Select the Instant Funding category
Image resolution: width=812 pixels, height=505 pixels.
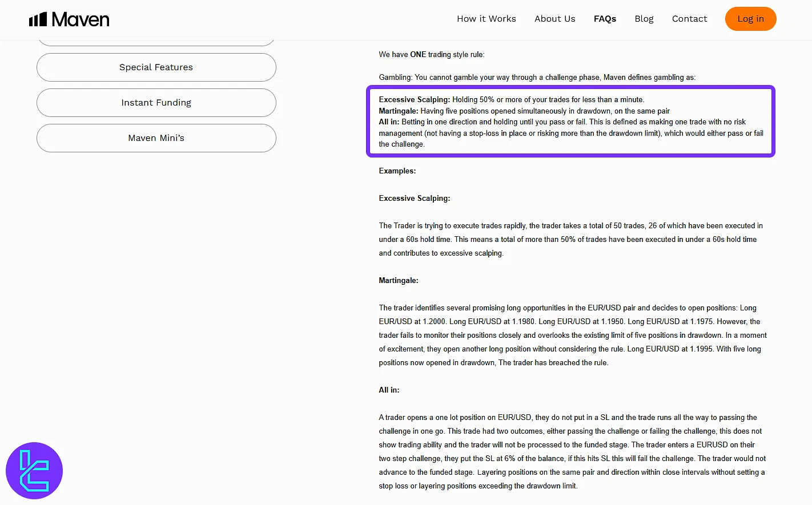(x=156, y=103)
